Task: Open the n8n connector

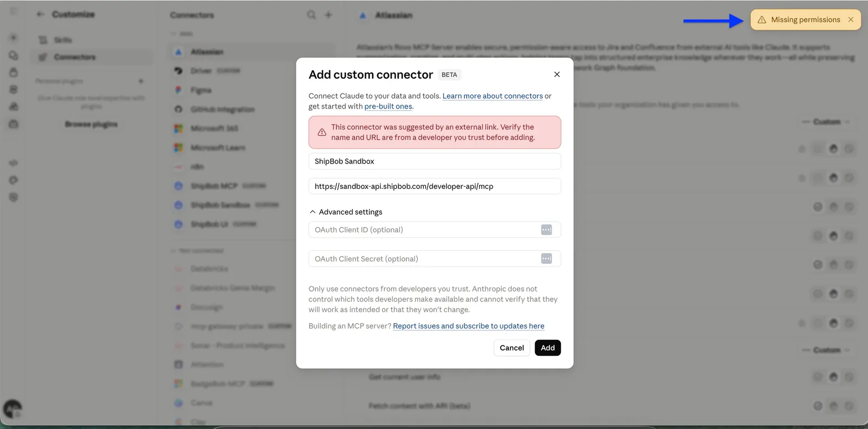Action: coord(252,167)
